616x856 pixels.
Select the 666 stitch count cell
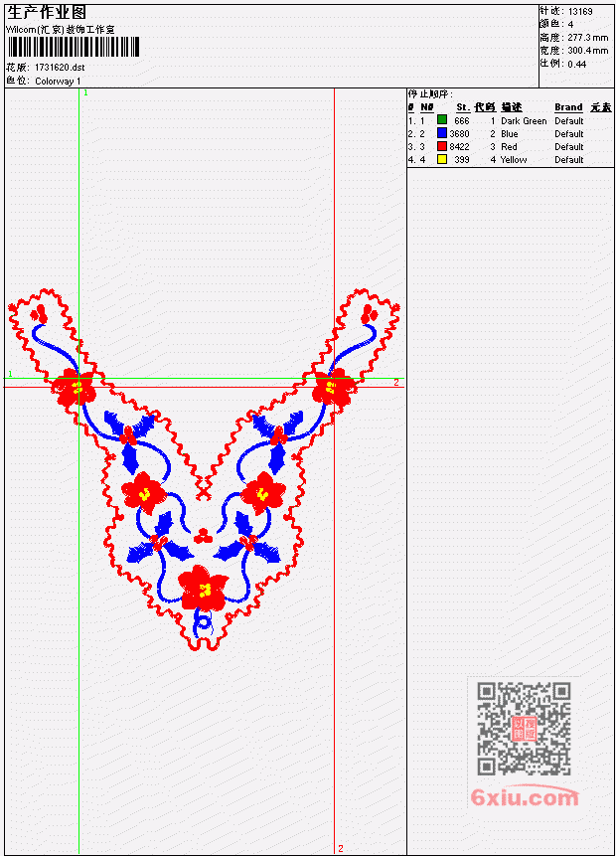coord(462,120)
